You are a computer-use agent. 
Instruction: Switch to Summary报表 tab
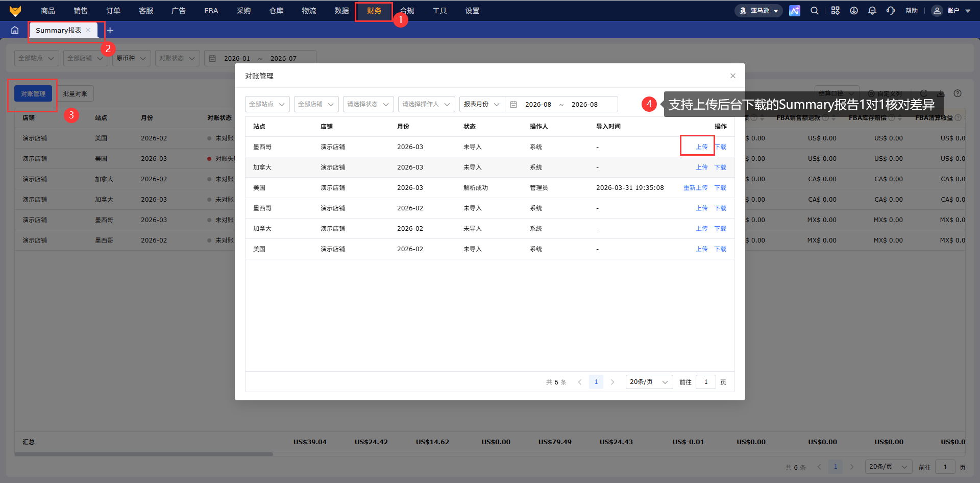[x=59, y=30]
